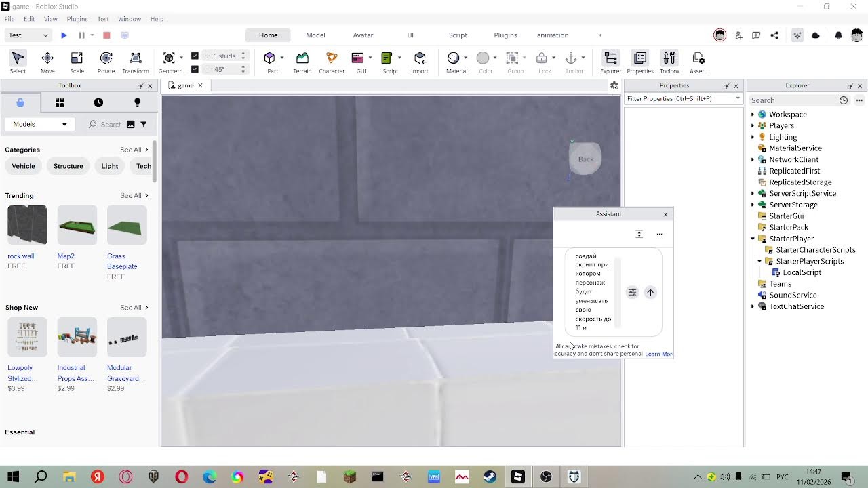Expand the TextChatService node

point(753,306)
